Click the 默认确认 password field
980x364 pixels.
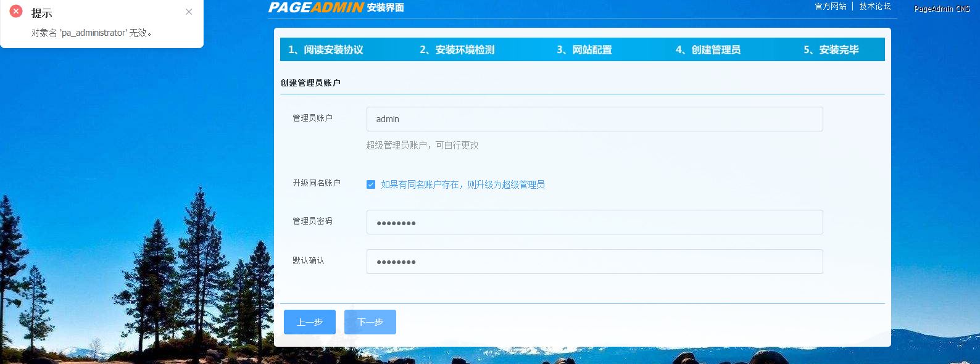[x=594, y=262]
